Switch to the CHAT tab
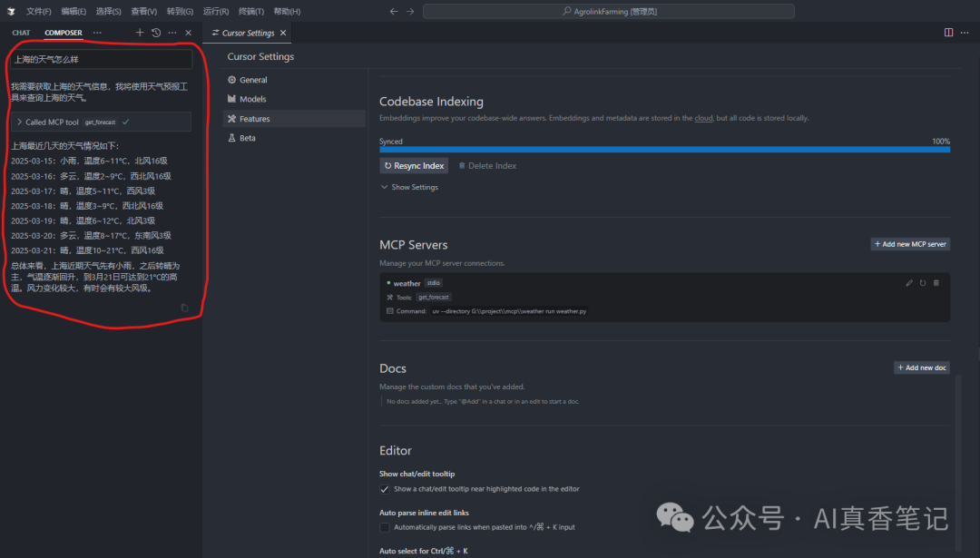The width and height of the screenshot is (980, 558). tap(21, 33)
